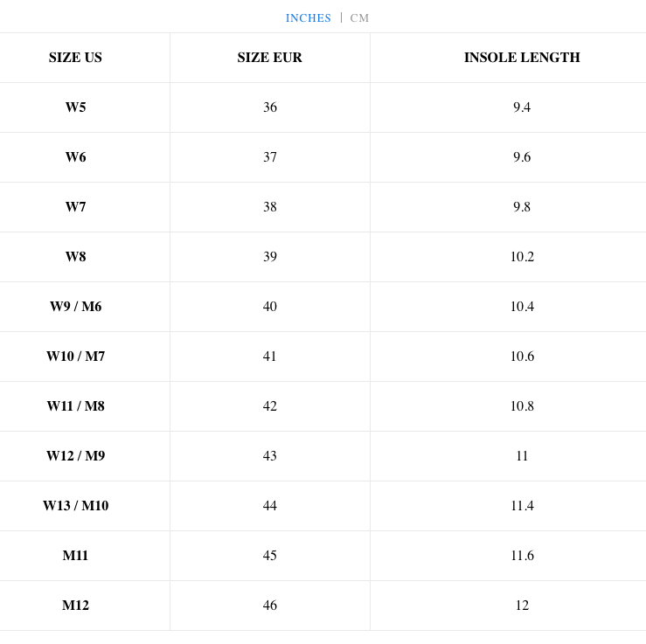Select the W5 size row label
Image resolution: width=646 pixels, height=644 pixels.
75,107
